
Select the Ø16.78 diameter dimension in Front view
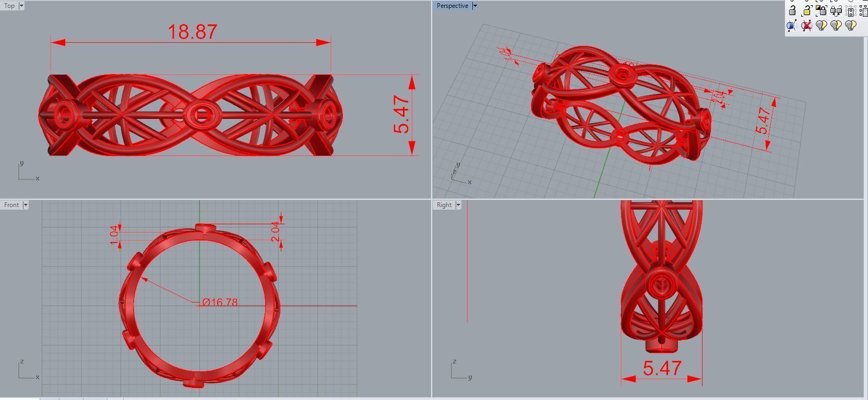(x=220, y=302)
